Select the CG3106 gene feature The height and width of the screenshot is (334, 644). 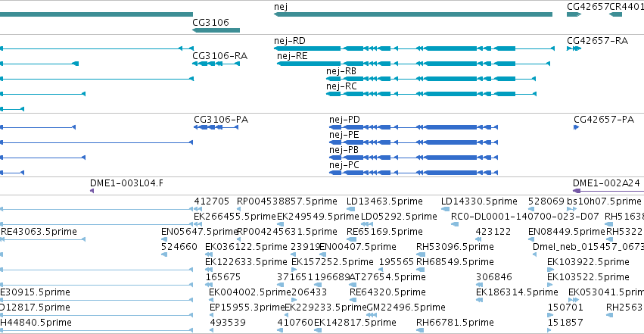[216, 30]
